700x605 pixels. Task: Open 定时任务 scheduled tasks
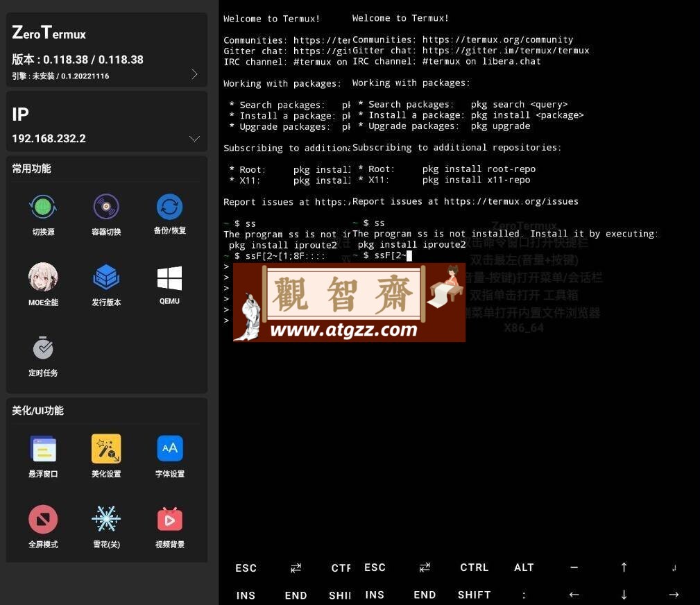pos(43,356)
